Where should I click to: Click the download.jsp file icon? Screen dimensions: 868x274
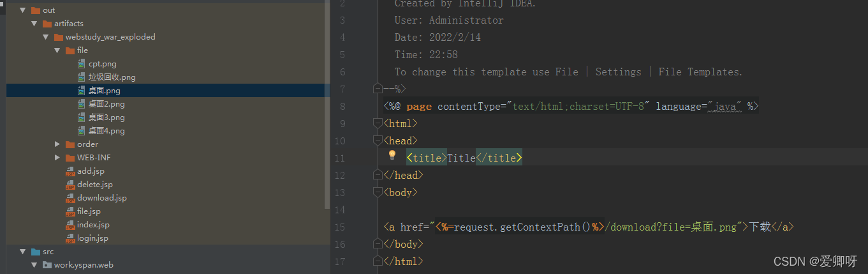point(71,198)
